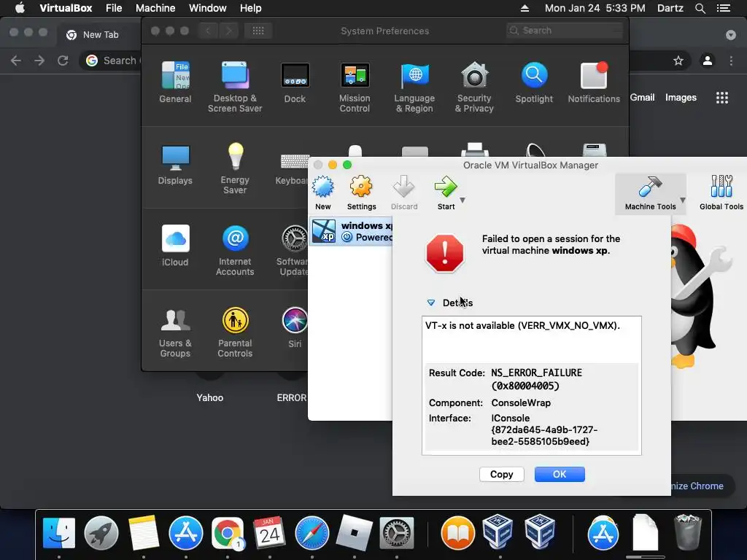Open the VirtualBox app menu
The image size is (747, 560).
(66, 8)
